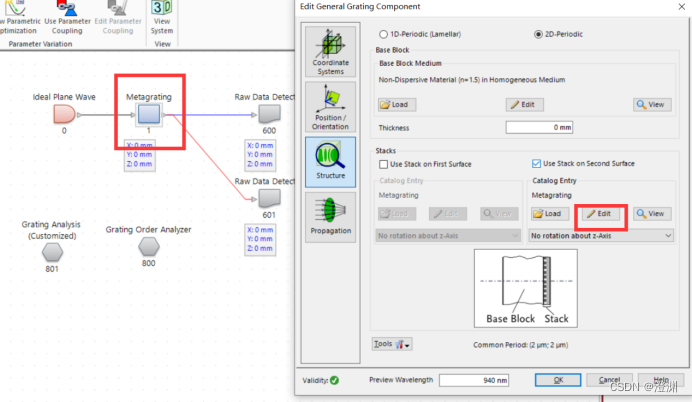Click detector 601 position coordinates box

pos(260,239)
